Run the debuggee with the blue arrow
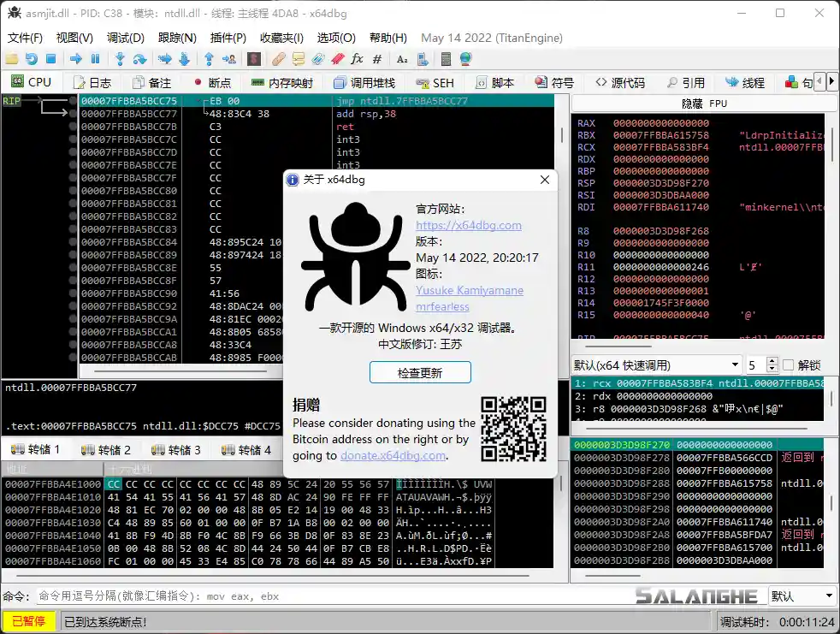840x634 pixels. pos(76,58)
